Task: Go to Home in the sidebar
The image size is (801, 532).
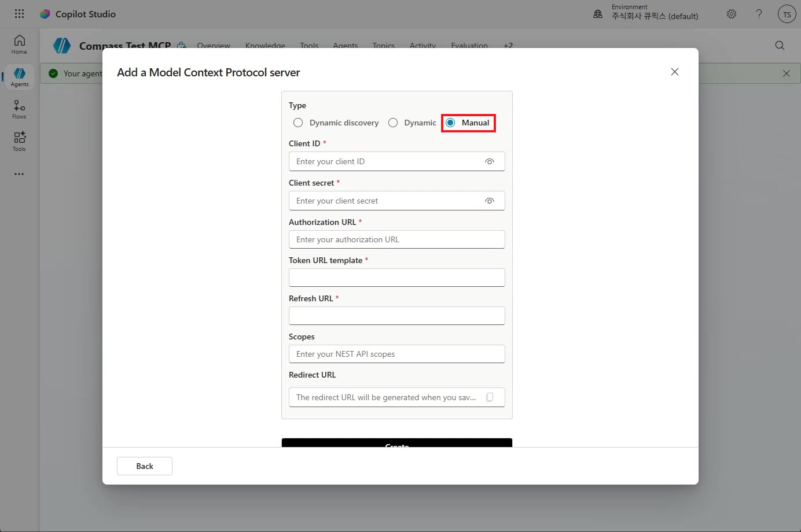Action: (19, 45)
